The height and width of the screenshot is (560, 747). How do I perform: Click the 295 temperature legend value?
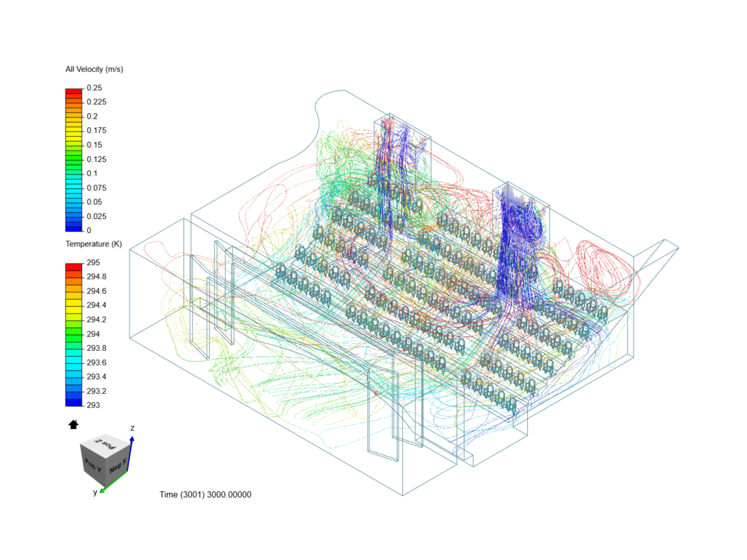coord(93,262)
